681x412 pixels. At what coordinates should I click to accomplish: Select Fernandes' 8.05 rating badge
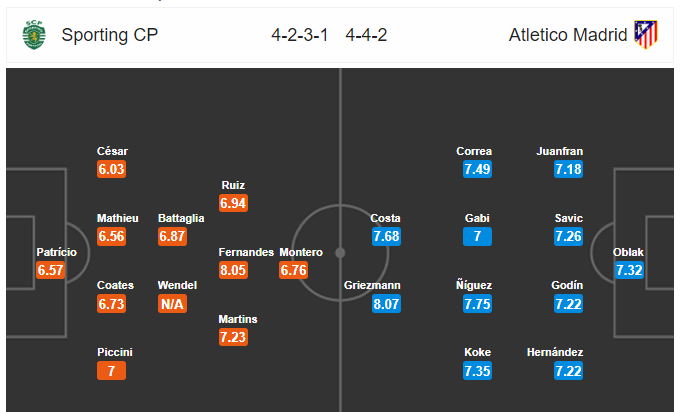pyautogui.click(x=233, y=270)
